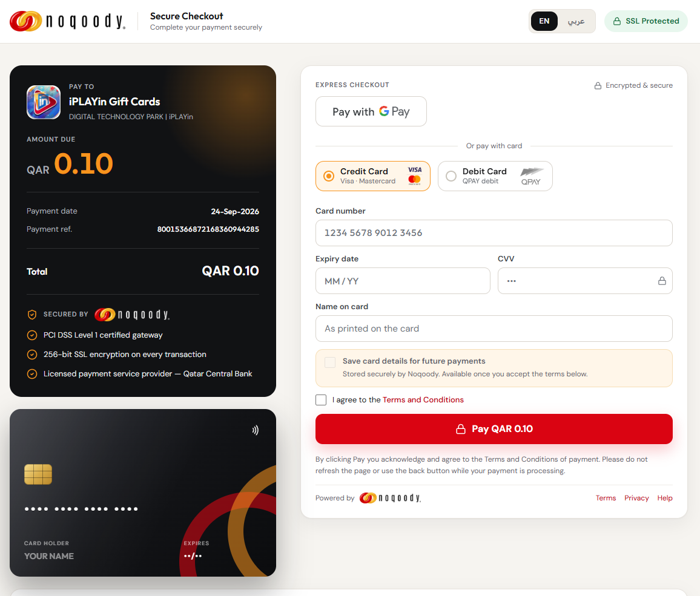The height and width of the screenshot is (596, 700).
Task: Click the Noqoody logo beside Secured by
Action: pos(132,315)
